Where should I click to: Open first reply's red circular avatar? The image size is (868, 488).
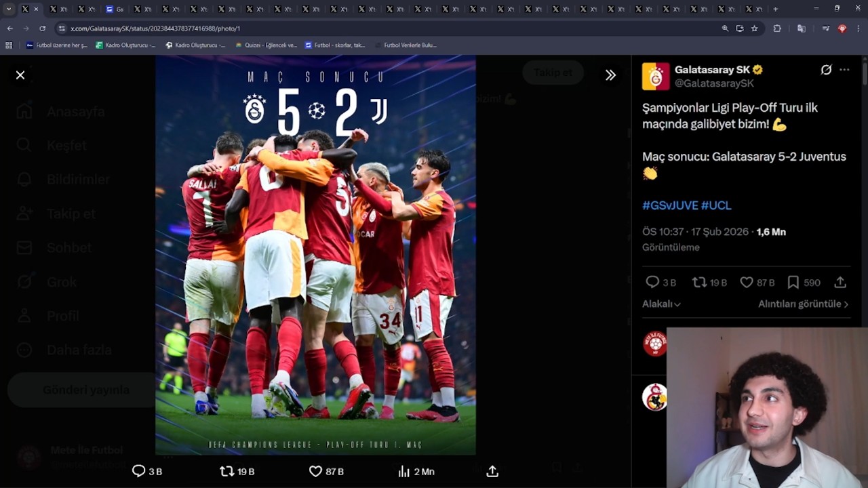pyautogui.click(x=654, y=344)
